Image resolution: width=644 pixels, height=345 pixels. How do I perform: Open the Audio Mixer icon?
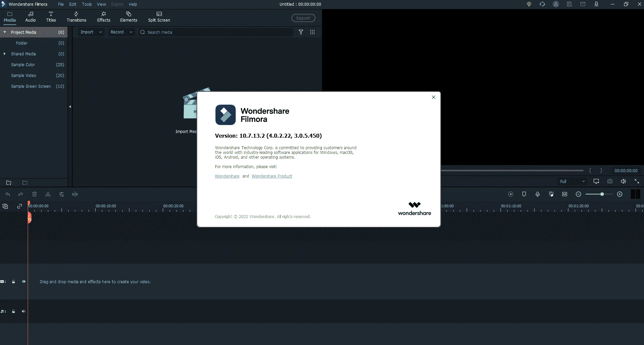pyautogui.click(x=551, y=194)
